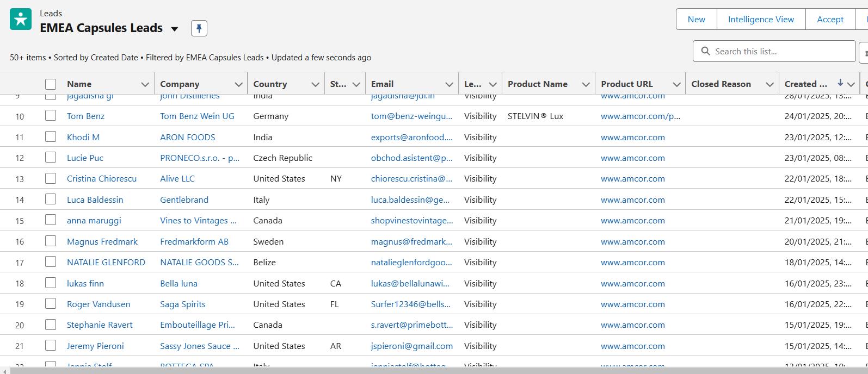Click the Leads object icon
This screenshot has height=374, width=868.
[21, 20]
